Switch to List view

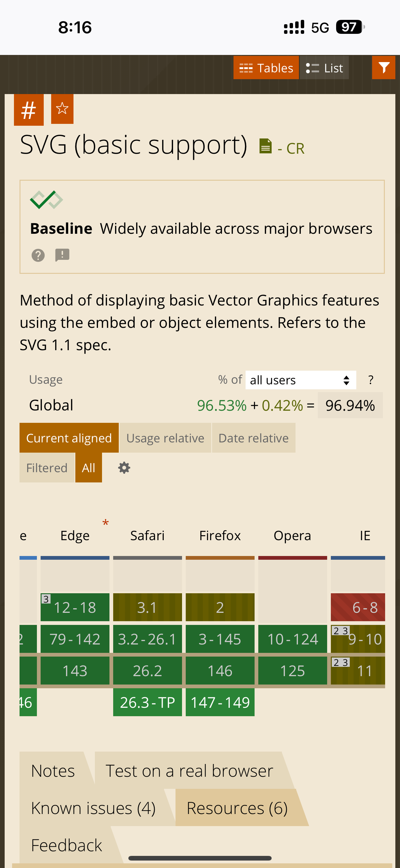tap(324, 68)
